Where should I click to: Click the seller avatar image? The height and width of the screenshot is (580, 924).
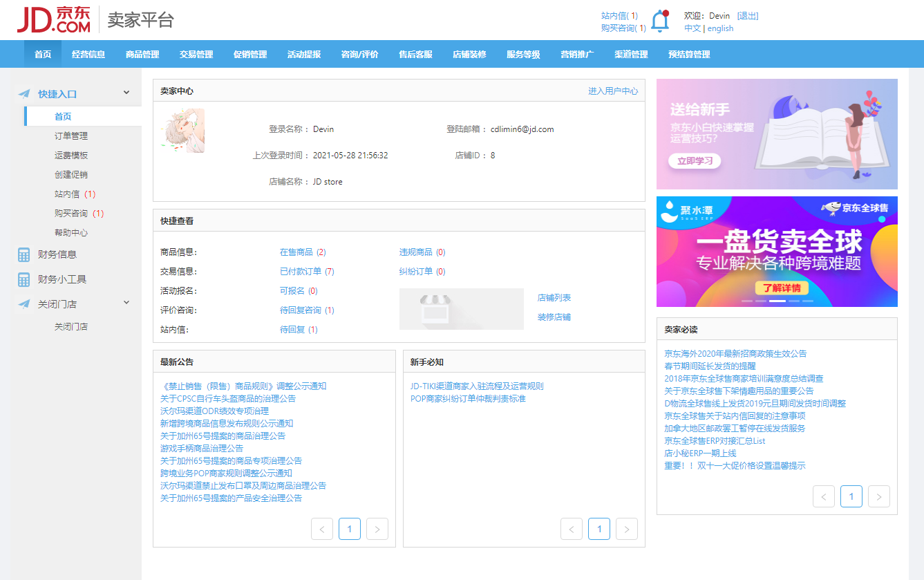[182, 131]
